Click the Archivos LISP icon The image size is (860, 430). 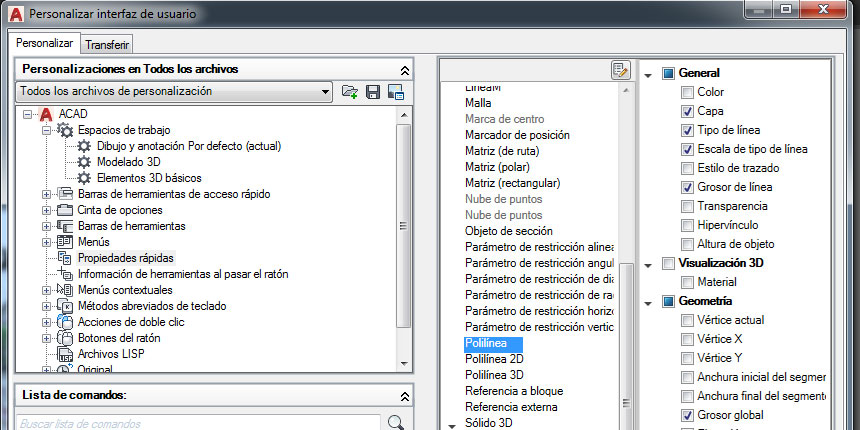pos(65,354)
